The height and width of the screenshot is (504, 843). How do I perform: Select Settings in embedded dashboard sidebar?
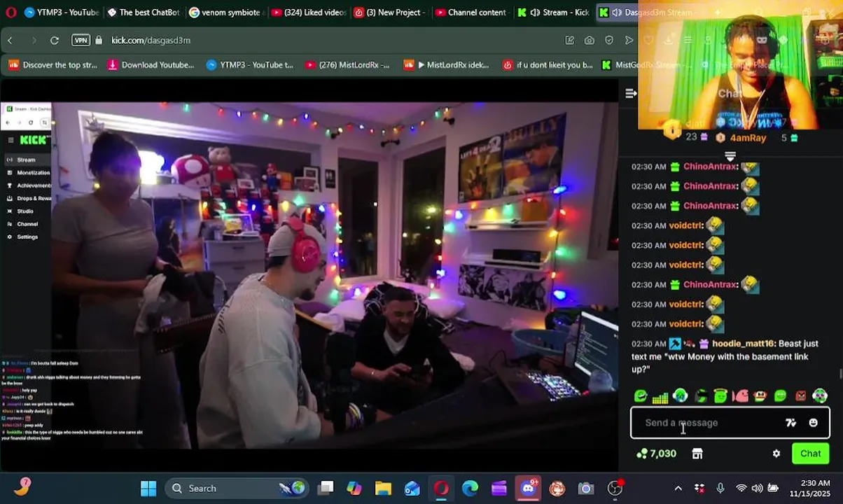pyautogui.click(x=22, y=237)
